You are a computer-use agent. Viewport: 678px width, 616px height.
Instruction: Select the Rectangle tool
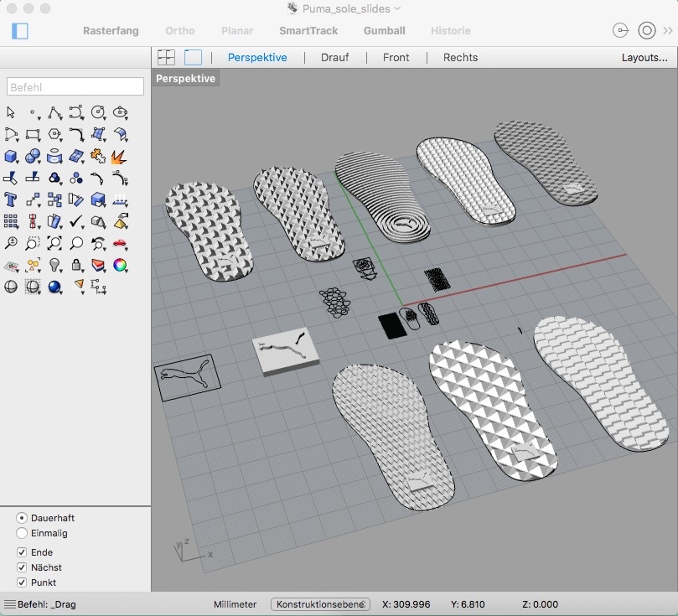[33, 134]
